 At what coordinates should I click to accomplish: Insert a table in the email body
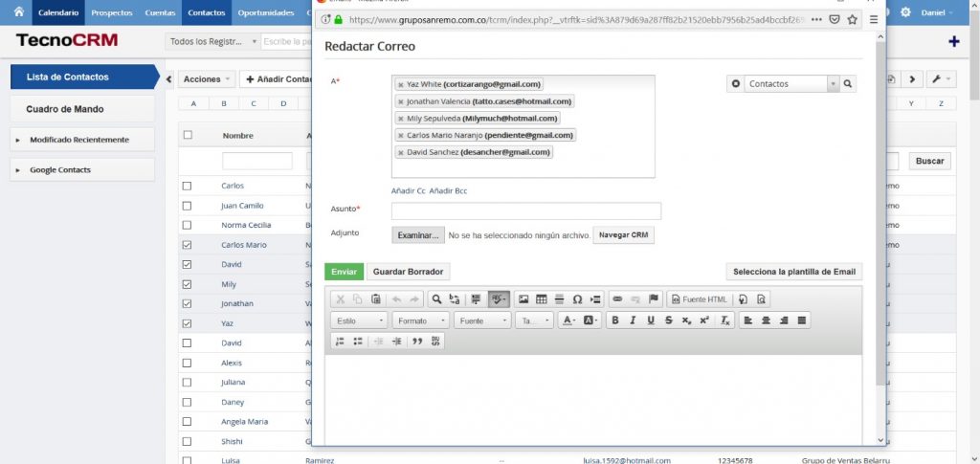click(542, 299)
